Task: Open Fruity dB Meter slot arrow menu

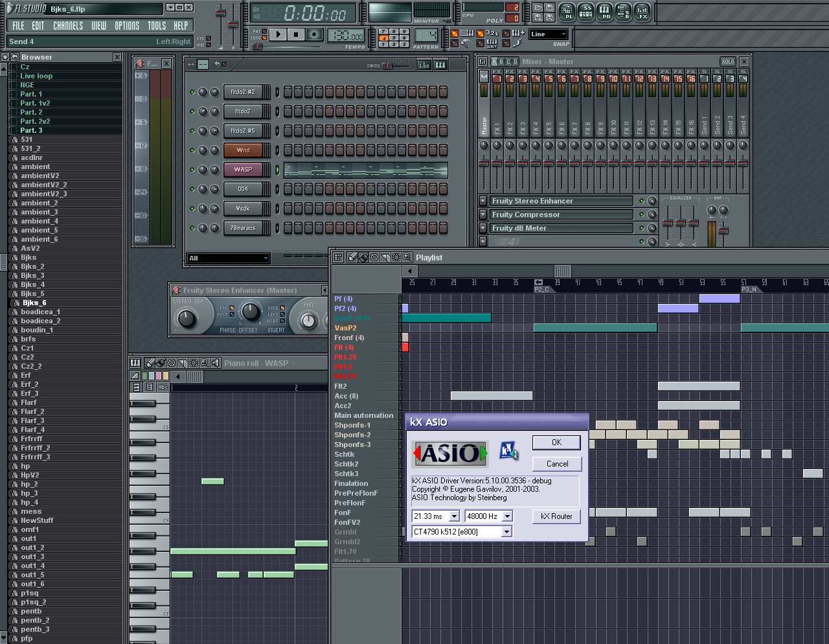Action: point(483,228)
